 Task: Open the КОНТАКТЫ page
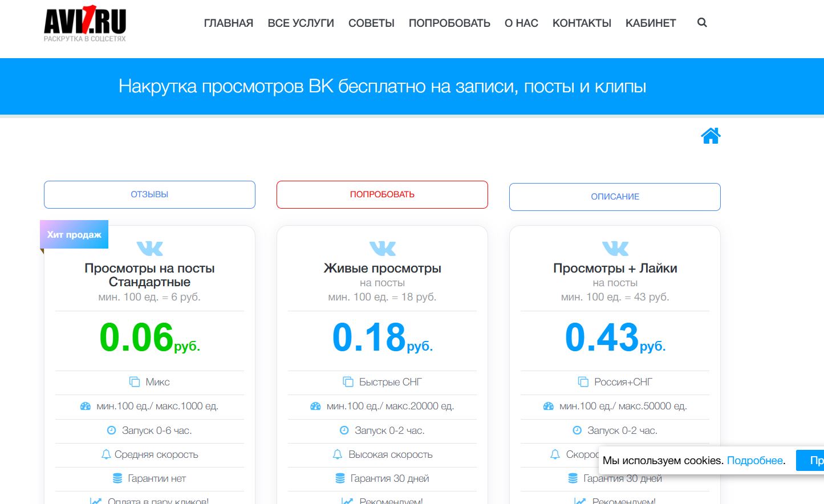[581, 23]
